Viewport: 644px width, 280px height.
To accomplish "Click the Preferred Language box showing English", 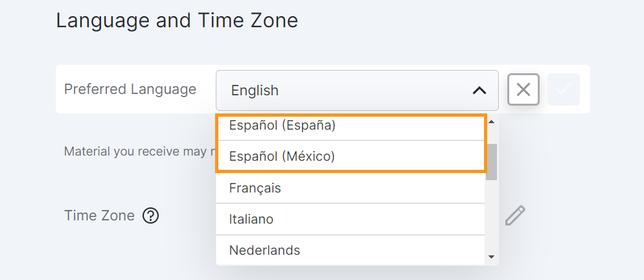I will pyautogui.click(x=343, y=90).
